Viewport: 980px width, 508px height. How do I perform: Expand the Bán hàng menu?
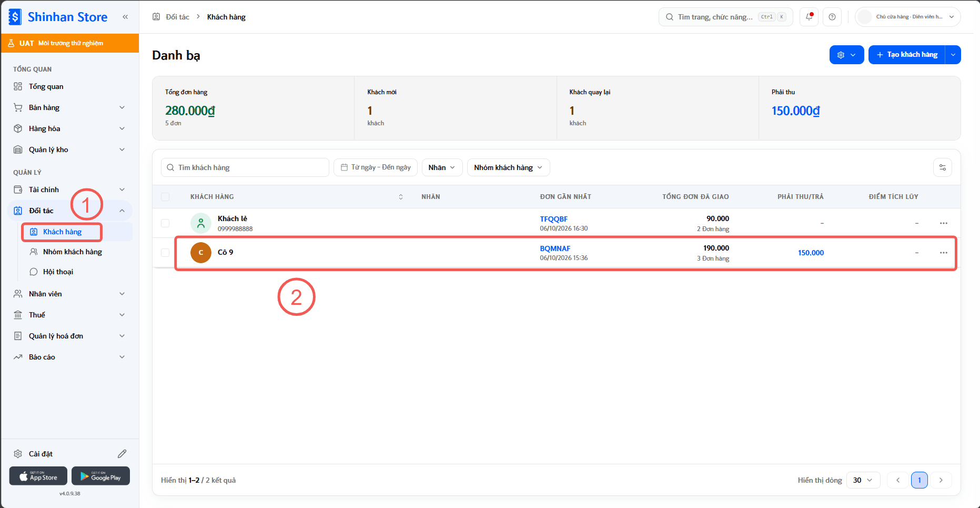coord(69,107)
